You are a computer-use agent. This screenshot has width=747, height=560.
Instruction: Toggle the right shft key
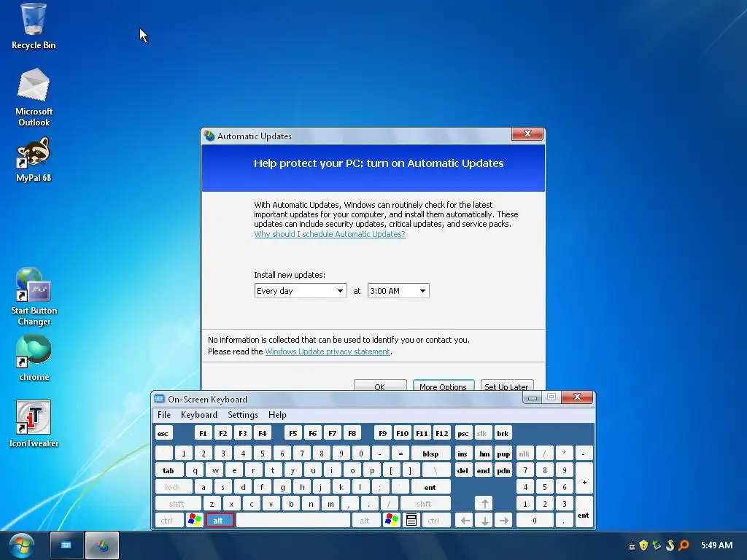[x=425, y=503]
